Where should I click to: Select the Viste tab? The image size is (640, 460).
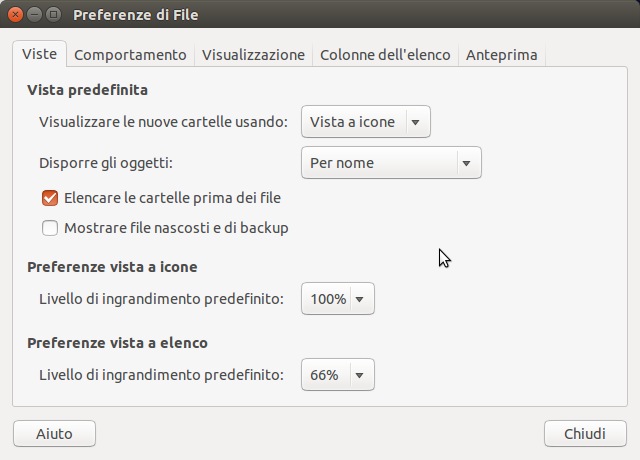pos(39,54)
